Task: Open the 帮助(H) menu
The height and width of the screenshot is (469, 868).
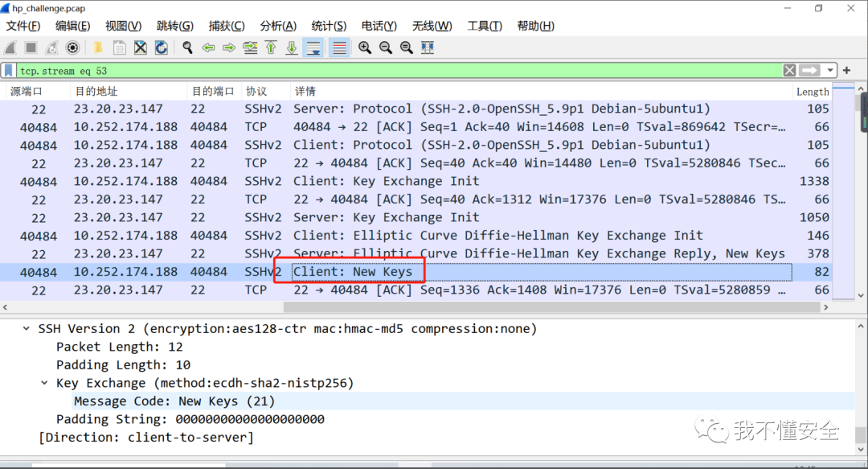Action: (x=536, y=26)
